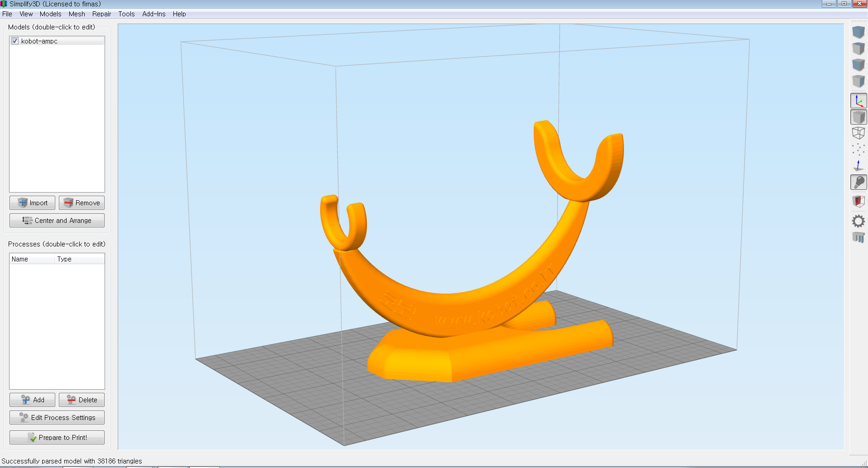Open the Repair menu
The height and width of the screenshot is (468, 868).
tap(101, 14)
